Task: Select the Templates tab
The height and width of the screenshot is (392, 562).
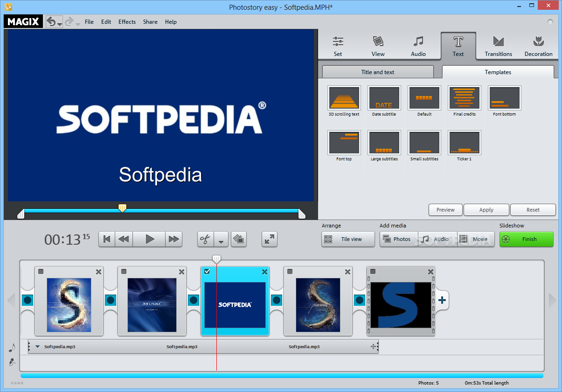Action: coord(498,72)
